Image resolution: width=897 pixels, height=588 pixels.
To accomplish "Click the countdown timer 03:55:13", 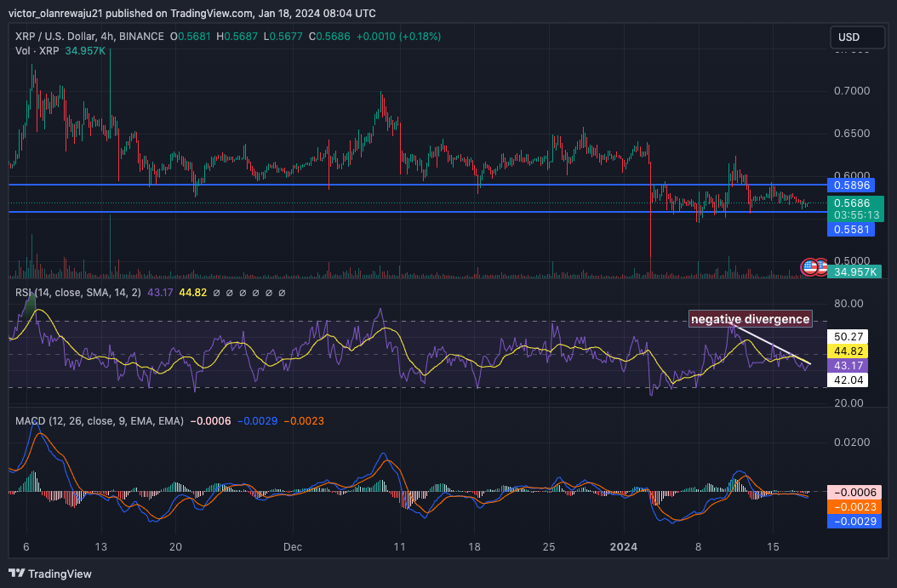I will (x=856, y=215).
